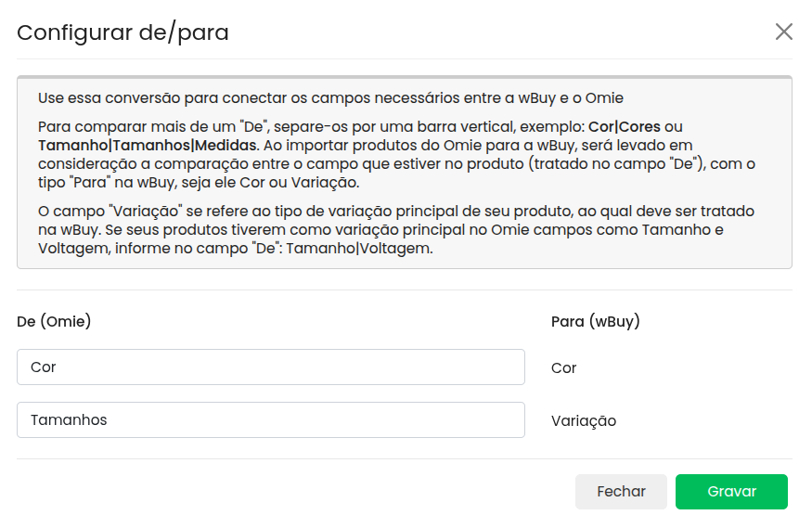Focus the Tamanhos input field
This screenshot has height=528, width=812.
[270, 420]
